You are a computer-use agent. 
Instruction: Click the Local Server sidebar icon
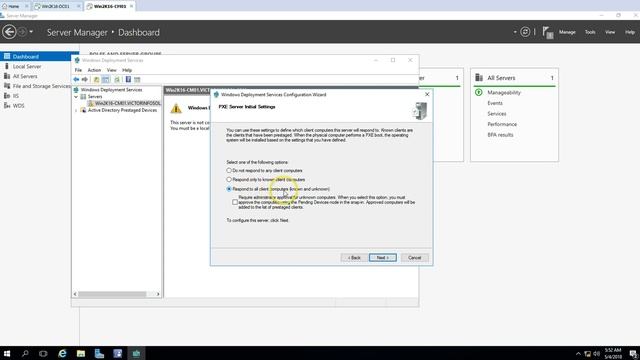tap(7, 66)
